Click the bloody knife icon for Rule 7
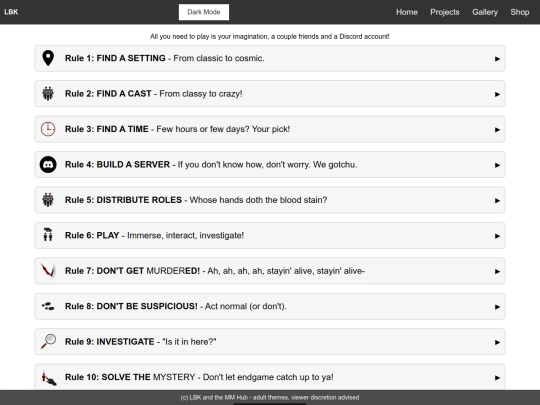Screen dimensions: 540x405 pyautogui.click(x=48, y=271)
